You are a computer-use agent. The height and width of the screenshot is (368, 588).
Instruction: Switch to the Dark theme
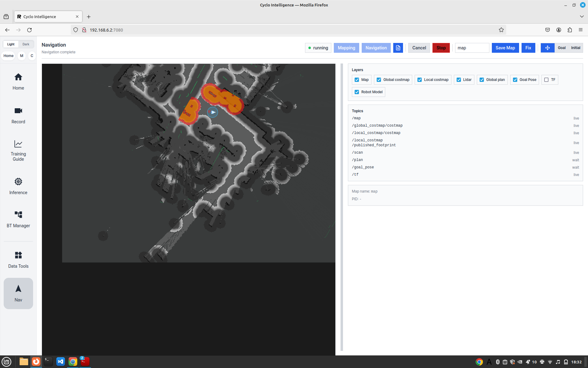[x=26, y=44]
